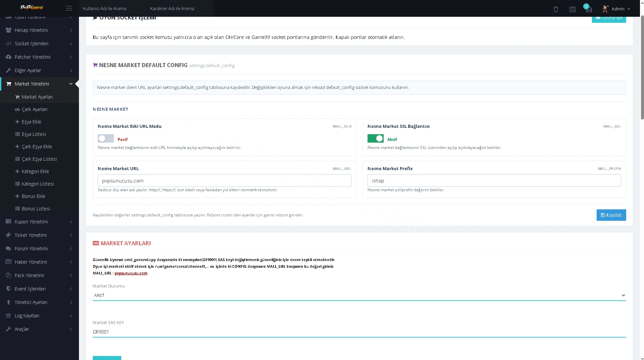Click the Kaydet button
This screenshot has width=644, height=360.
[611, 215]
